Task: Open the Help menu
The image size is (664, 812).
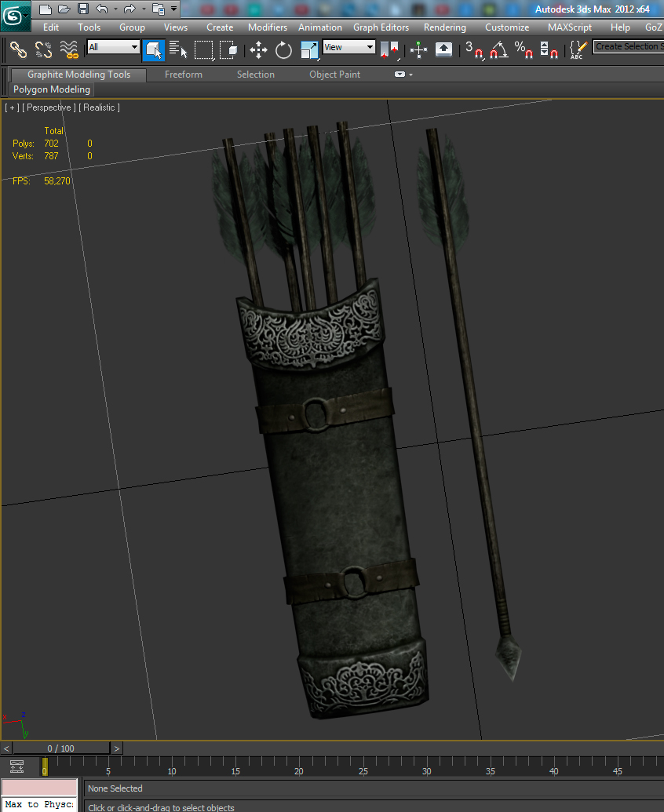Action: coord(620,27)
